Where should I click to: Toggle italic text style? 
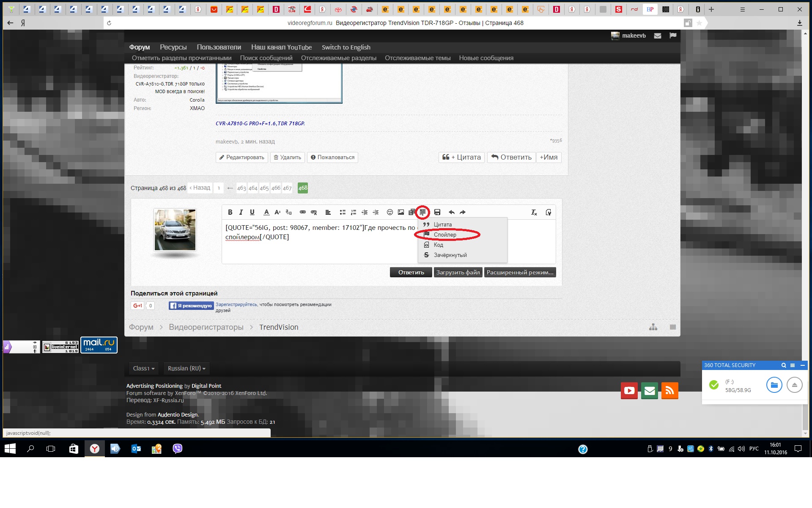[241, 212]
